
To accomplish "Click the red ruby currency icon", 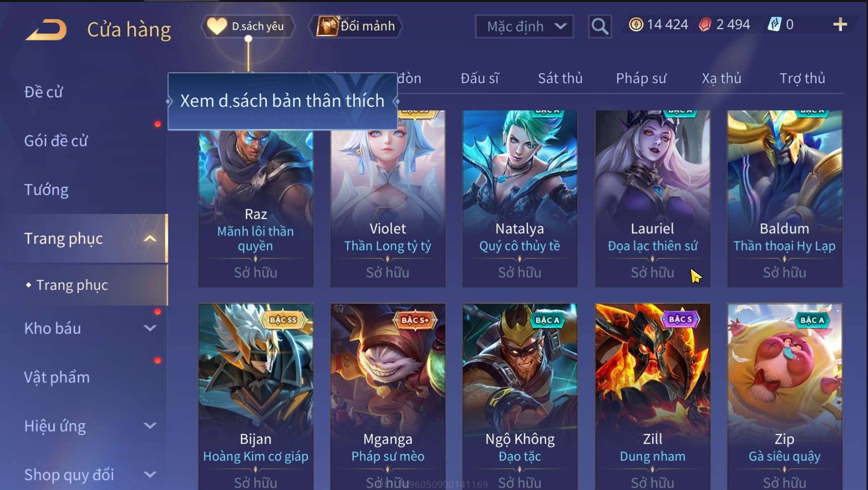I will [x=705, y=24].
